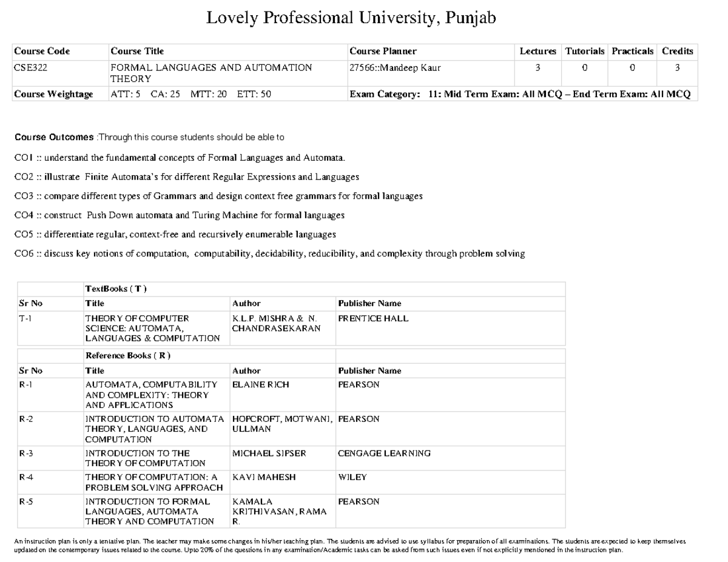Click the 'Course Weightage' label
This screenshot has width=728, height=562.
coord(54,94)
